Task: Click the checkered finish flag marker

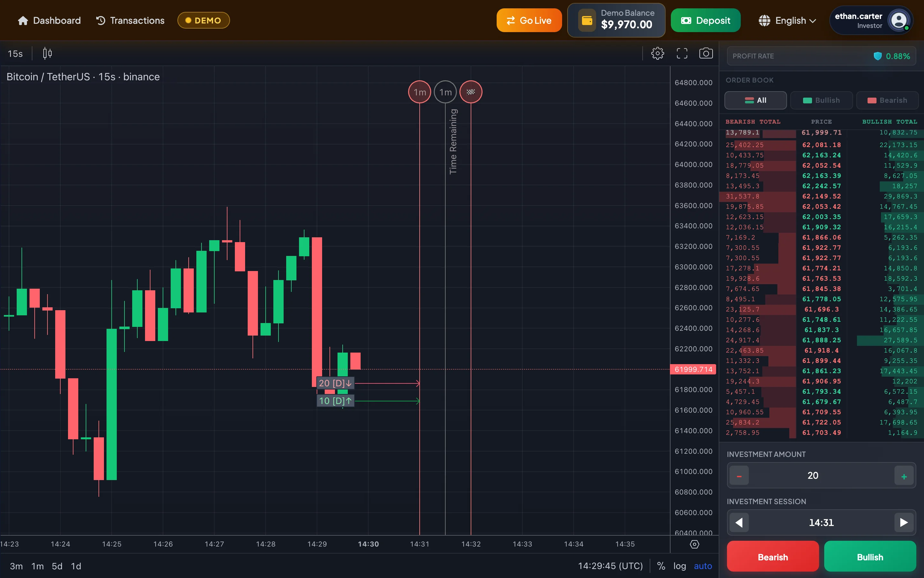Action: click(471, 92)
